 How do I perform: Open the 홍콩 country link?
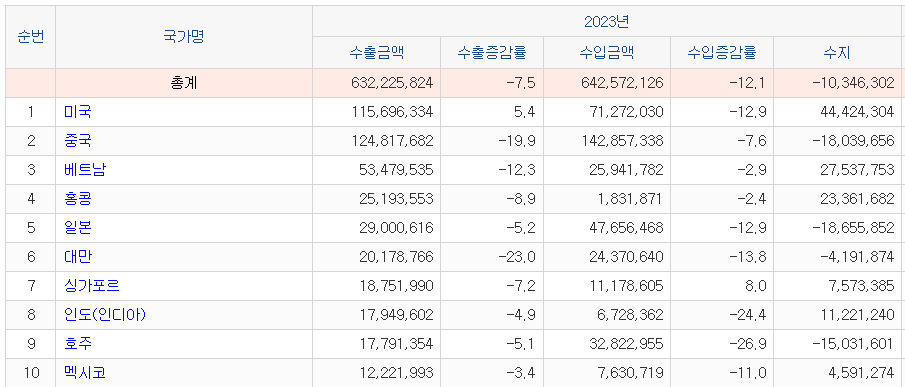(77, 199)
